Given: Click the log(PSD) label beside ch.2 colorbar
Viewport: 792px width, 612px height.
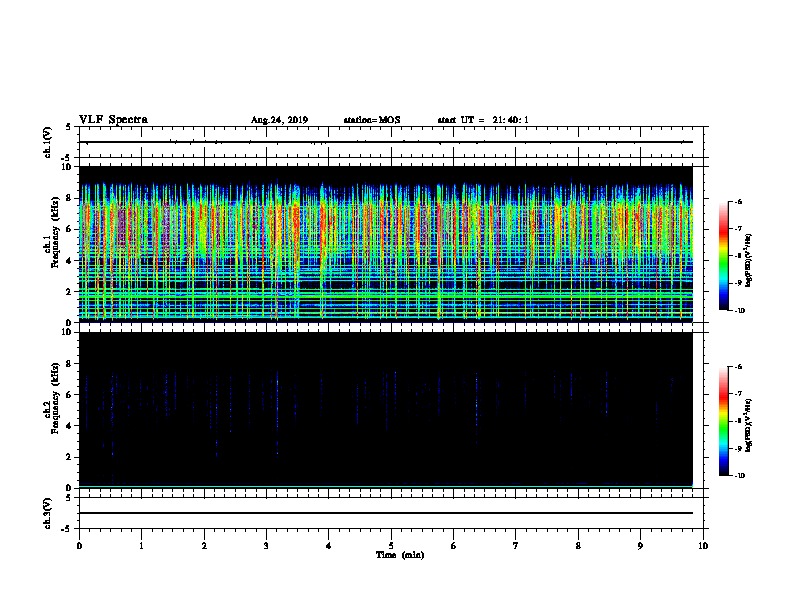Looking at the screenshot, I should point(748,426).
